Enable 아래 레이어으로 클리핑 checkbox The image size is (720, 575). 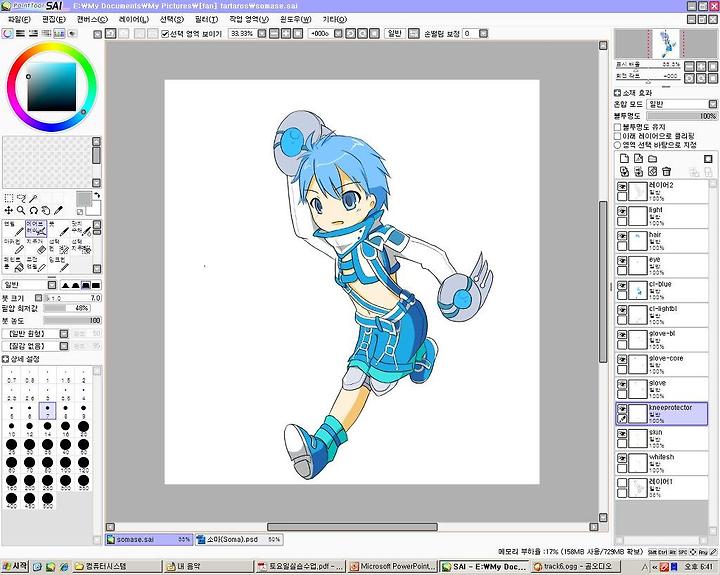point(618,136)
